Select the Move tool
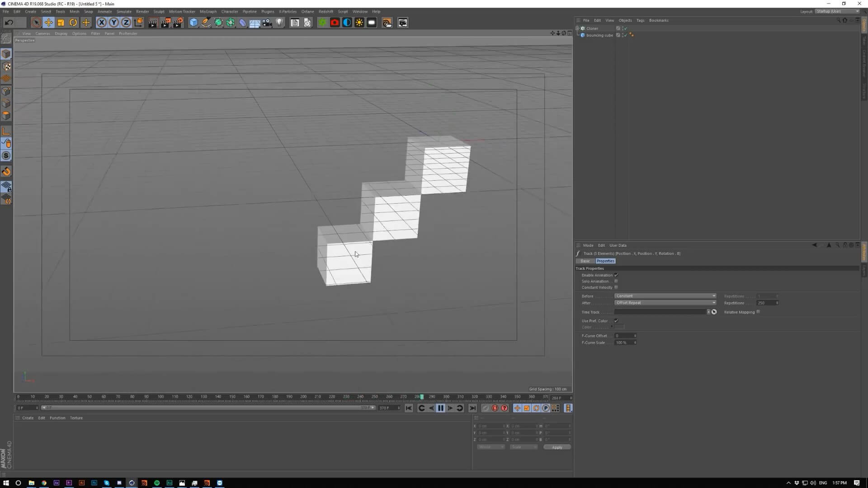Image resolution: width=868 pixels, height=488 pixels. point(48,23)
